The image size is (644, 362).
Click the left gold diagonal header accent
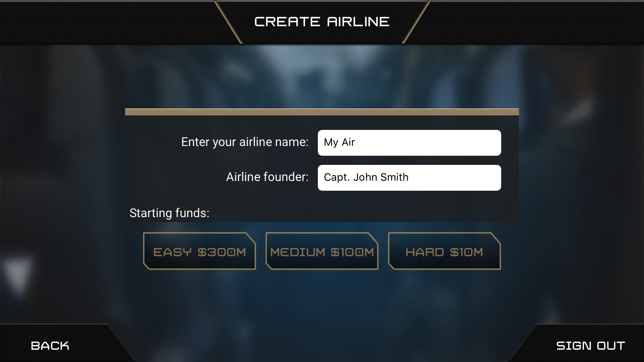click(x=228, y=22)
